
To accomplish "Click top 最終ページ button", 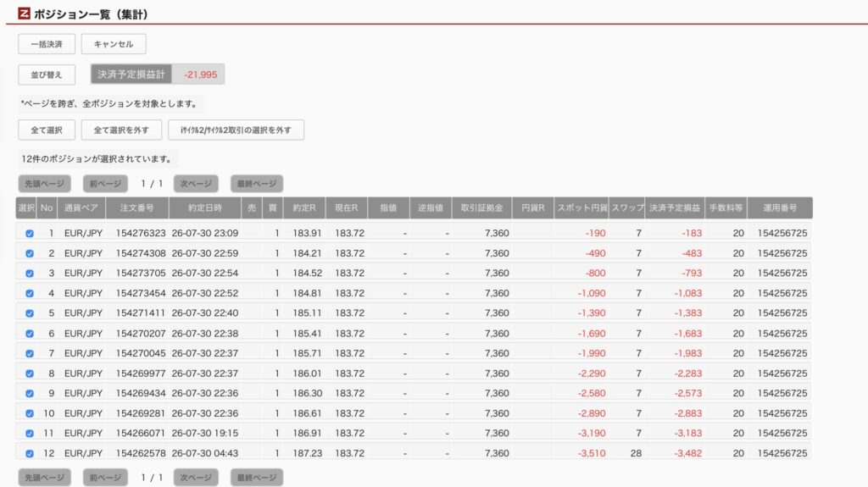I will point(257,184).
